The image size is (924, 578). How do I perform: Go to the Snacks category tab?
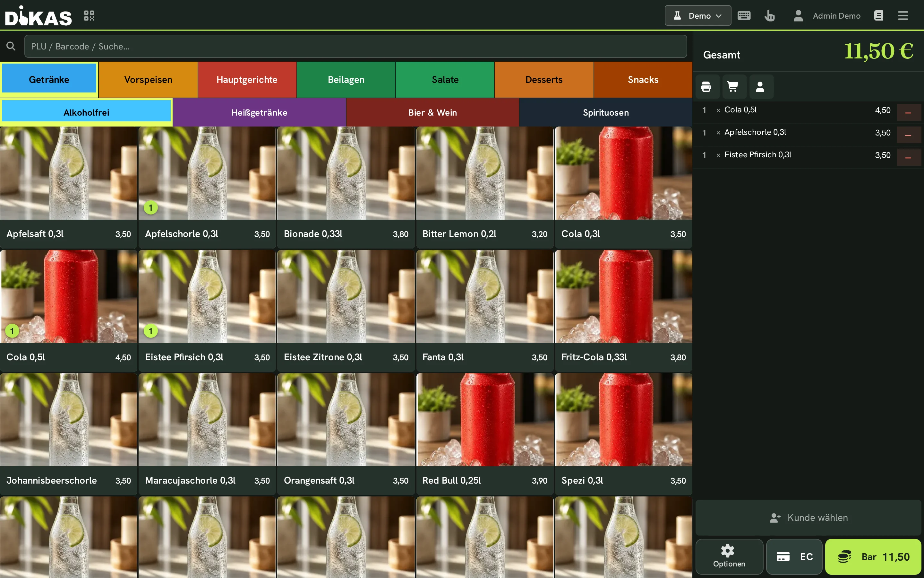pyautogui.click(x=643, y=80)
